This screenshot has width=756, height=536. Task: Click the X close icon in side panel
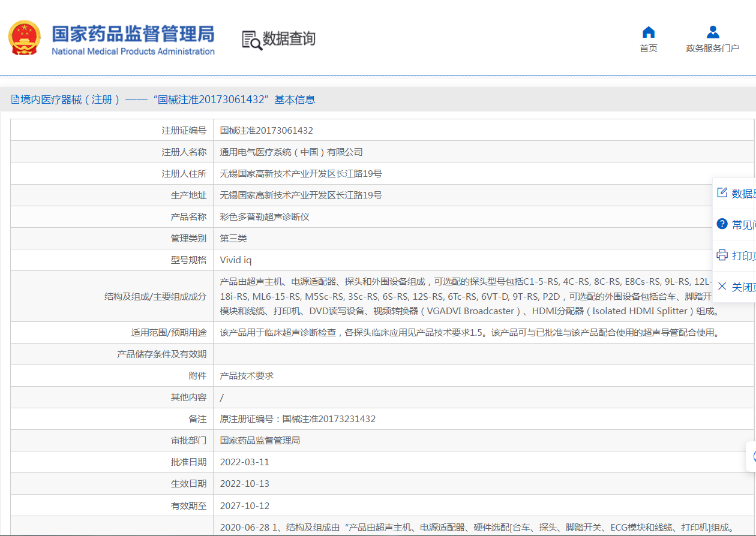coord(722,287)
